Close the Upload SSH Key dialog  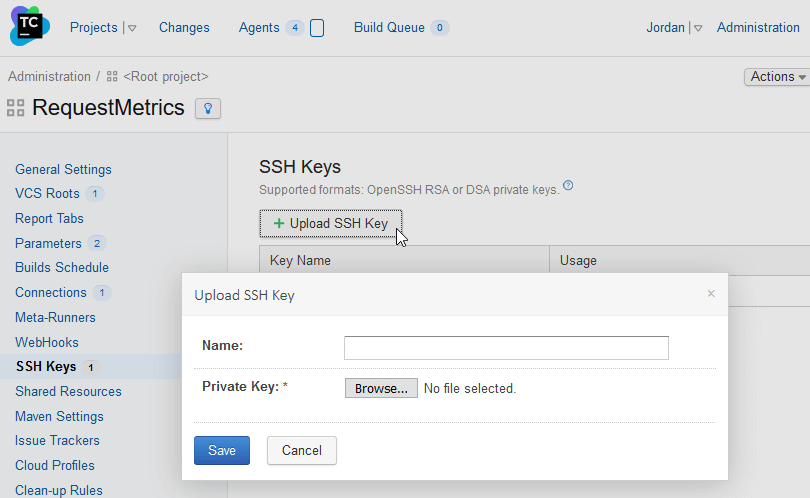coord(711,293)
